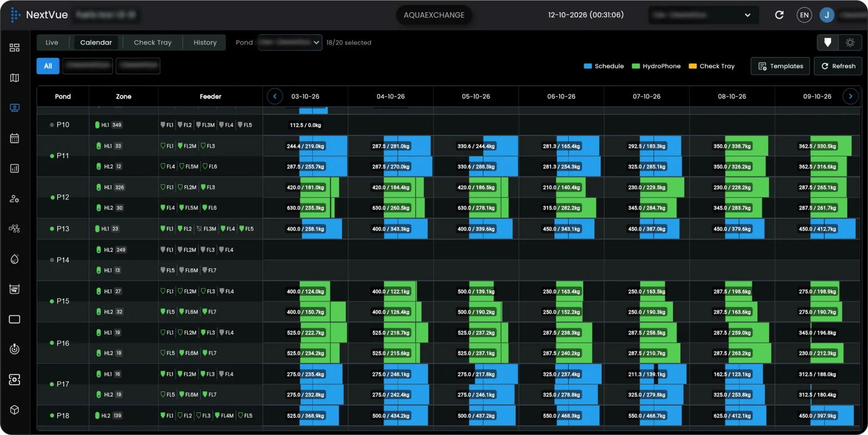Click the reload icon in top header
The image size is (868, 435).
point(779,15)
